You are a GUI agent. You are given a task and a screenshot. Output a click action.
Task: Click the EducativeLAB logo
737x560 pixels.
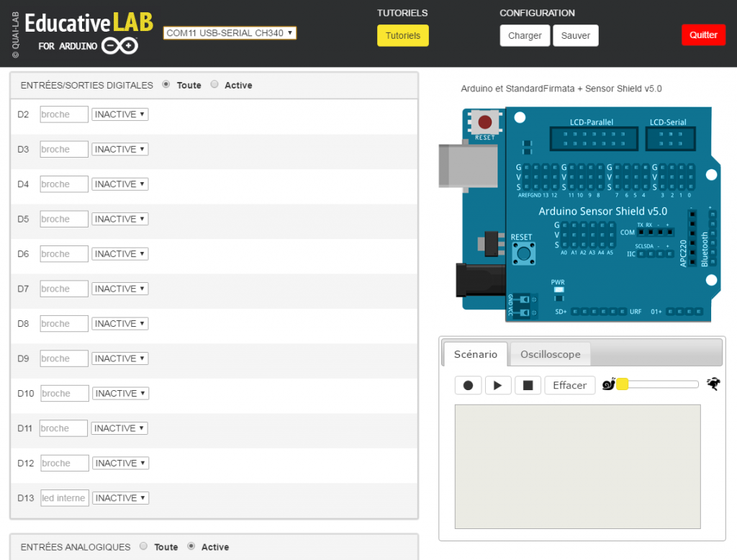(86, 22)
